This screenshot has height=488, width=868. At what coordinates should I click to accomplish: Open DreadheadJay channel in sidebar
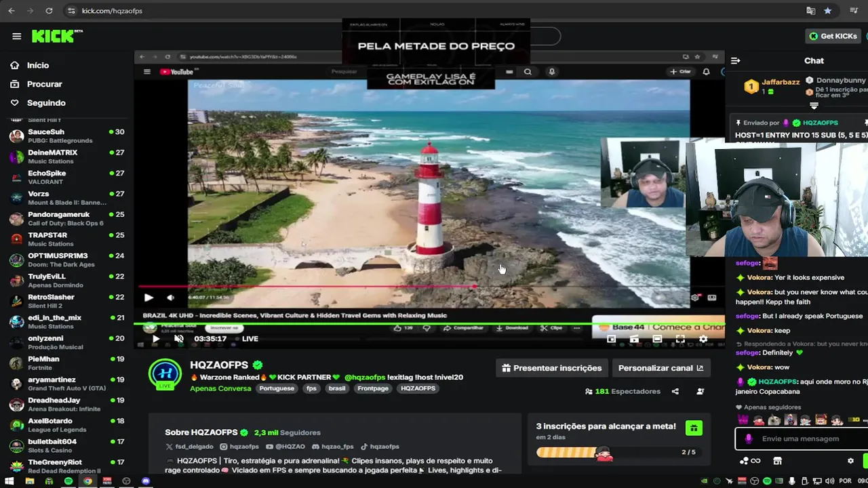[67, 405]
